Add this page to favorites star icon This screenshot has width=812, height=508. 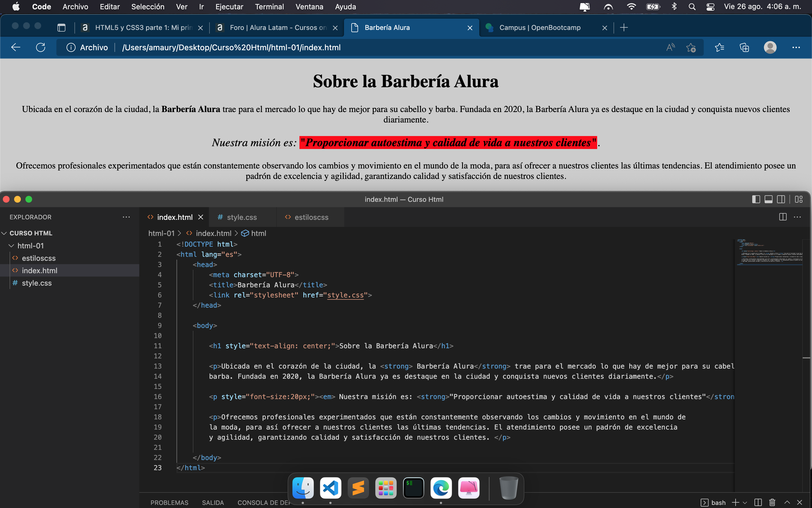pyautogui.click(x=691, y=47)
